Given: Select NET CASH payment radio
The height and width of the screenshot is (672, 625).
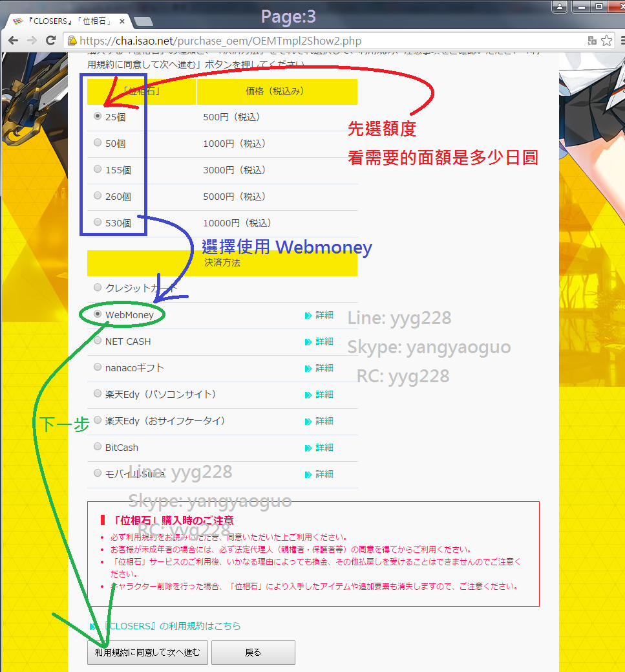Looking at the screenshot, I should pos(98,341).
